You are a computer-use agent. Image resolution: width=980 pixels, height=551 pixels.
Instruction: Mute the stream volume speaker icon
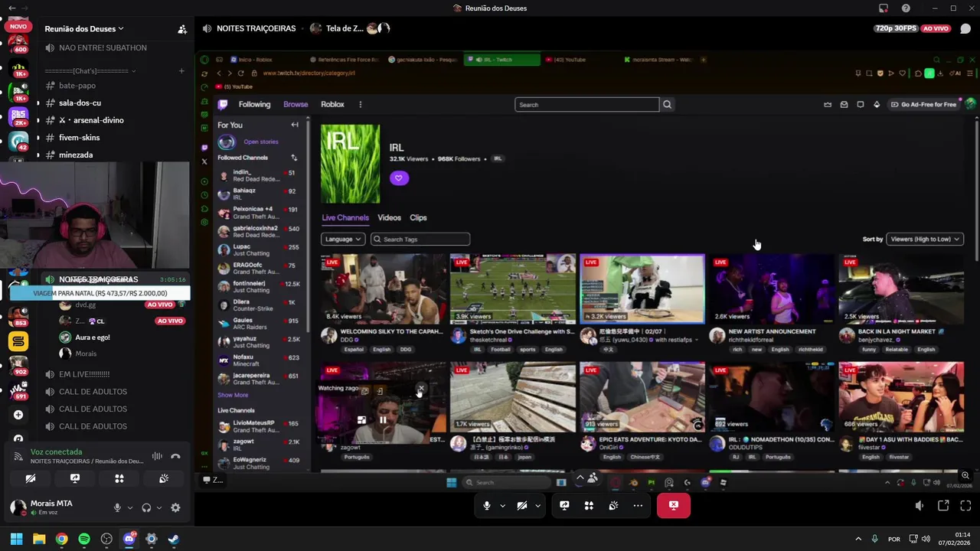[920, 505]
